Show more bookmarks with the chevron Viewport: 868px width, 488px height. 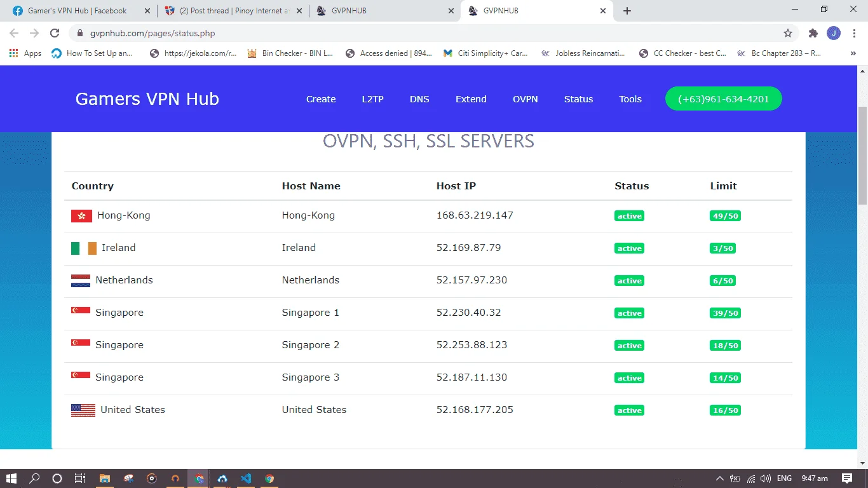coord(853,53)
